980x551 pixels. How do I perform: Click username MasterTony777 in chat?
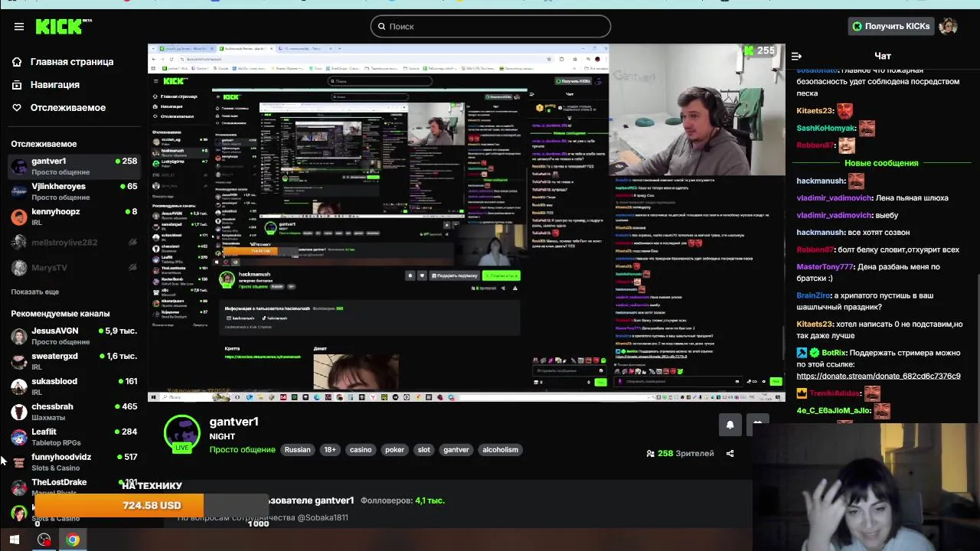click(x=825, y=266)
